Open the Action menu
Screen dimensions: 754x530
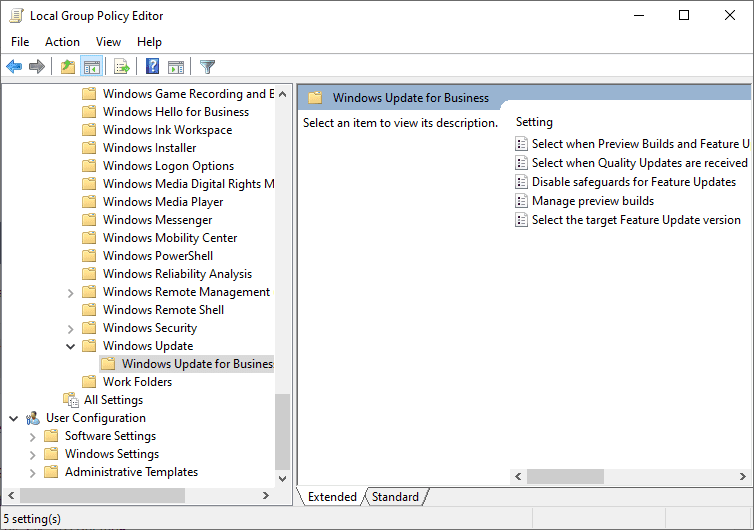[62, 42]
